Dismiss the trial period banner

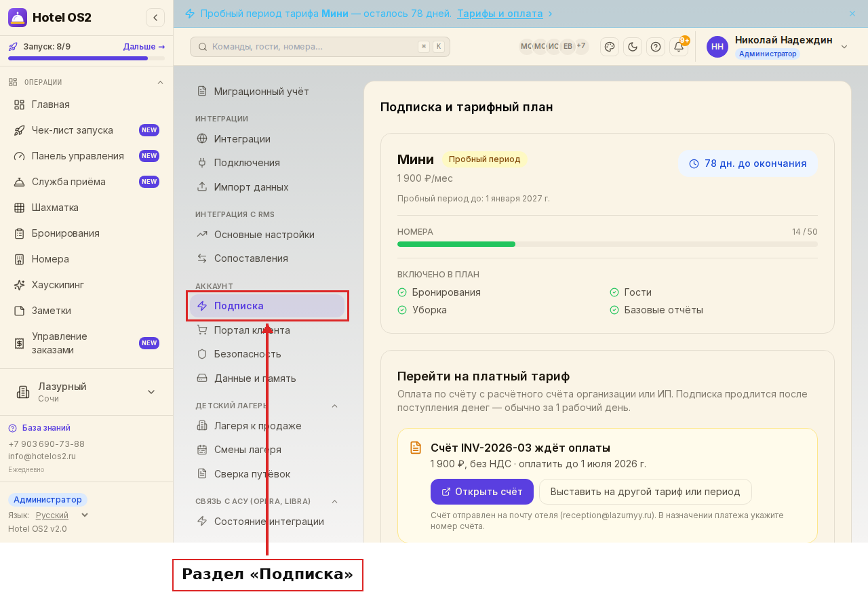point(852,14)
